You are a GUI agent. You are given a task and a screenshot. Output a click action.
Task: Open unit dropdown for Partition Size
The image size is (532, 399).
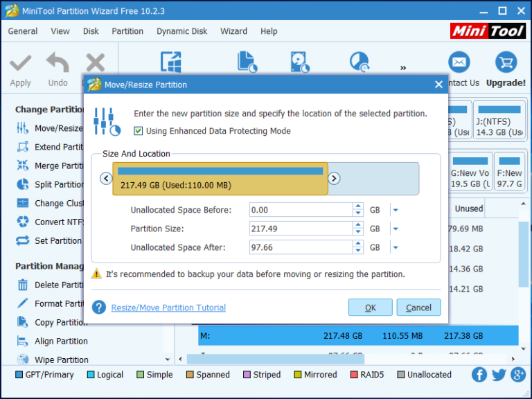click(396, 229)
